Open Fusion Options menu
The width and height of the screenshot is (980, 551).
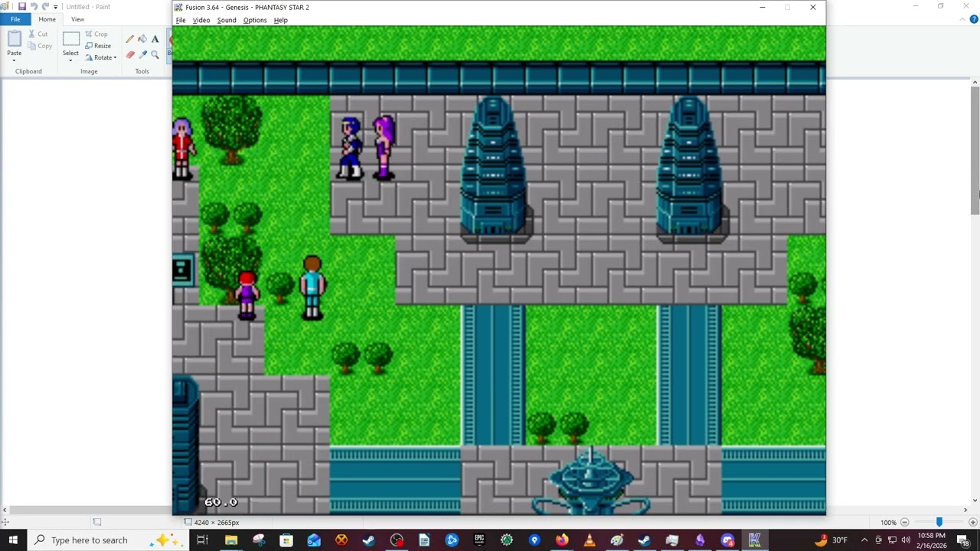click(x=255, y=20)
